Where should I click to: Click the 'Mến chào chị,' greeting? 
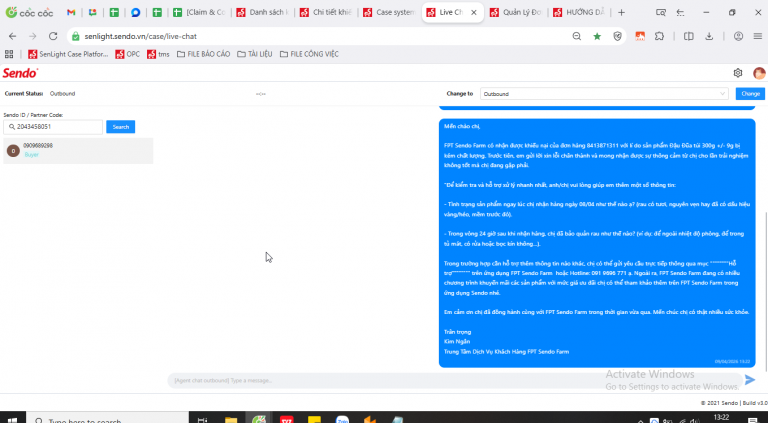[462, 126]
